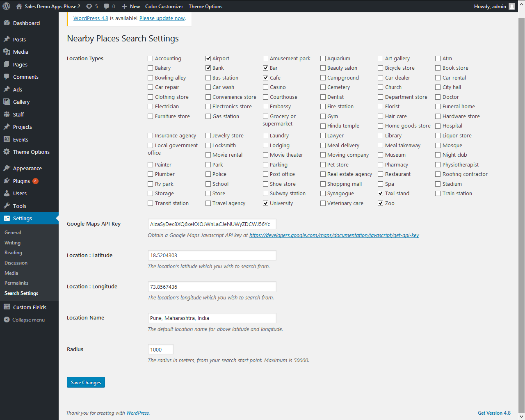Viewport: 525px width, 420px height.
Task: Click the Users person icon
Action: [7, 193]
